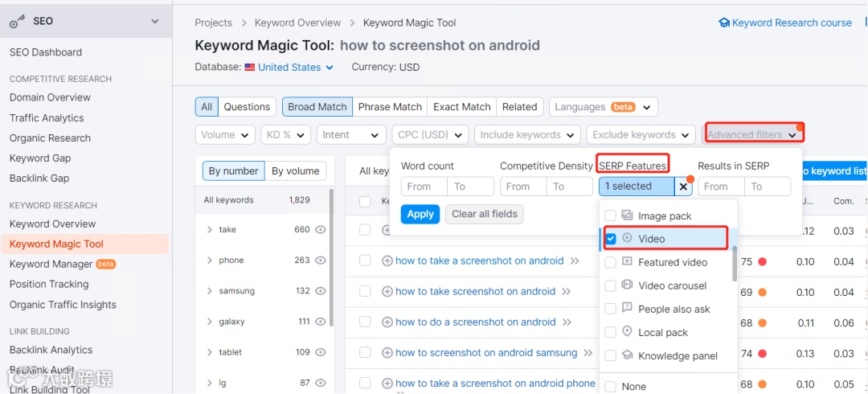Check Local pack option
This screenshot has width=868, height=394.
tap(610, 333)
